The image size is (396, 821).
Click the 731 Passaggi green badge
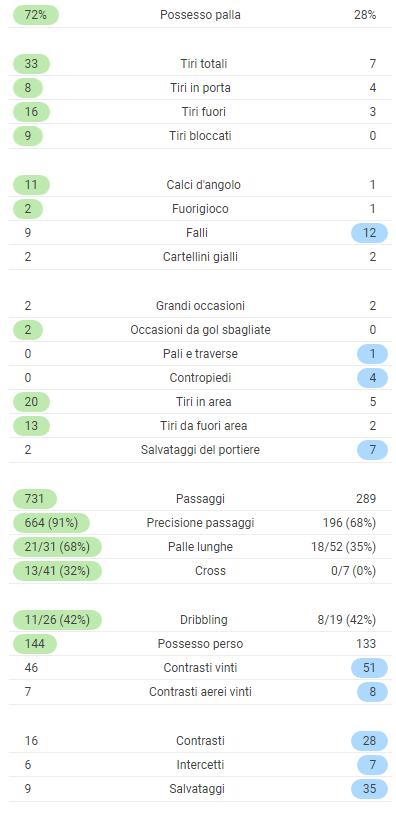point(35,499)
